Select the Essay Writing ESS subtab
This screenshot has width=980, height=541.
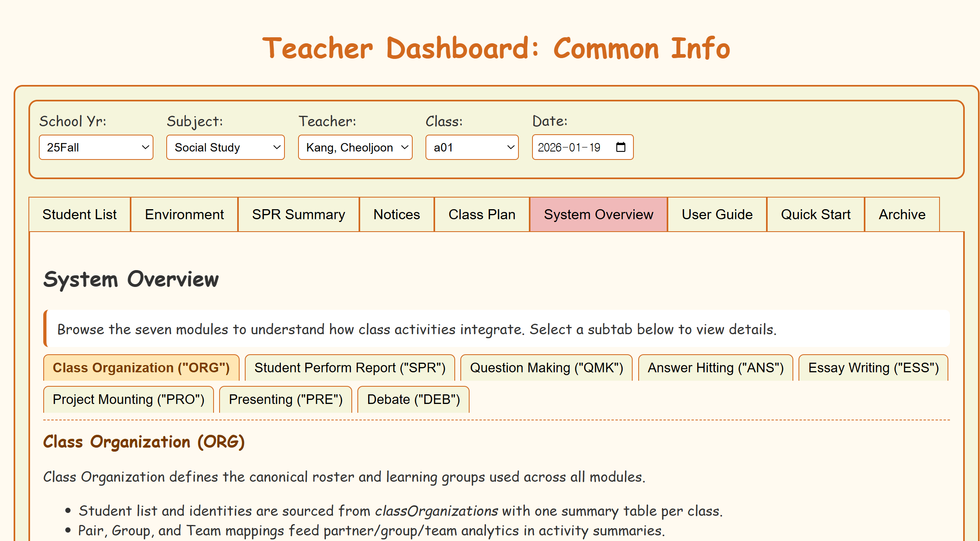point(873,367)
